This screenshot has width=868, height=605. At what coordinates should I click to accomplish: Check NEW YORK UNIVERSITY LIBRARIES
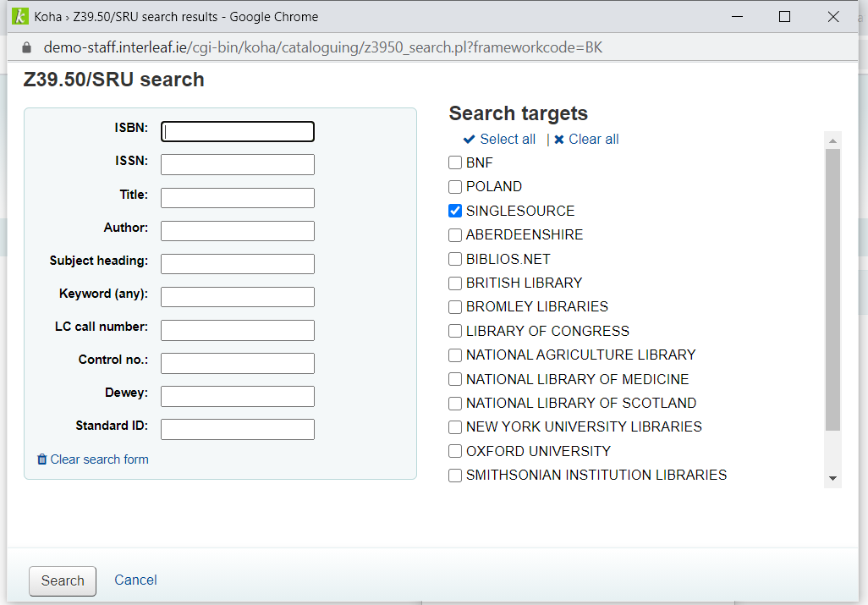click(x=455, y=426)
